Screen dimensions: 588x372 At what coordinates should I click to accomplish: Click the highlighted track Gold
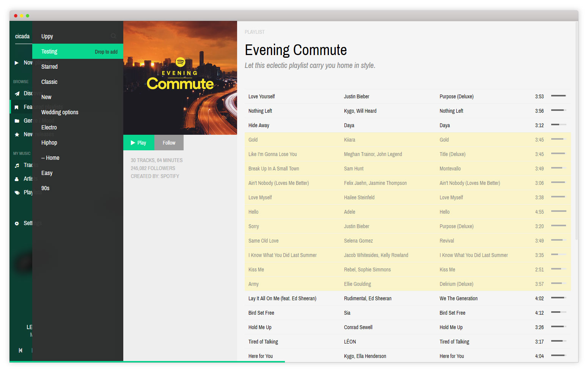pos(253,140)
